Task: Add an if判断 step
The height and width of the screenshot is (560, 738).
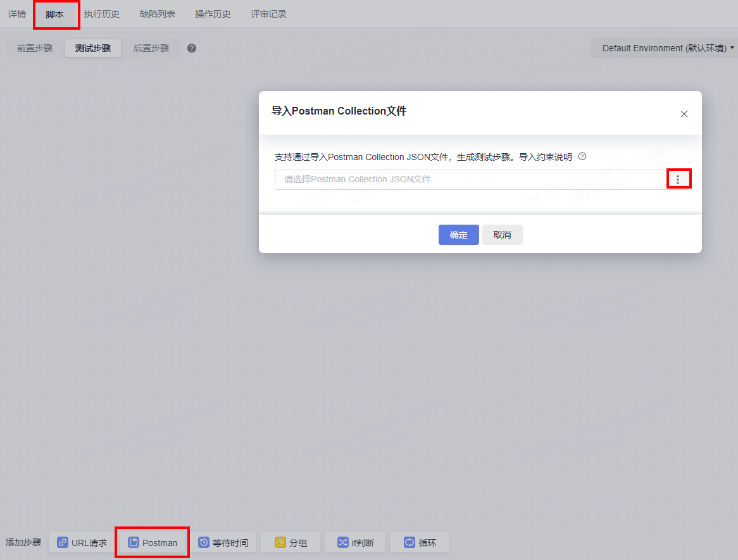Action: coord(355,542)
